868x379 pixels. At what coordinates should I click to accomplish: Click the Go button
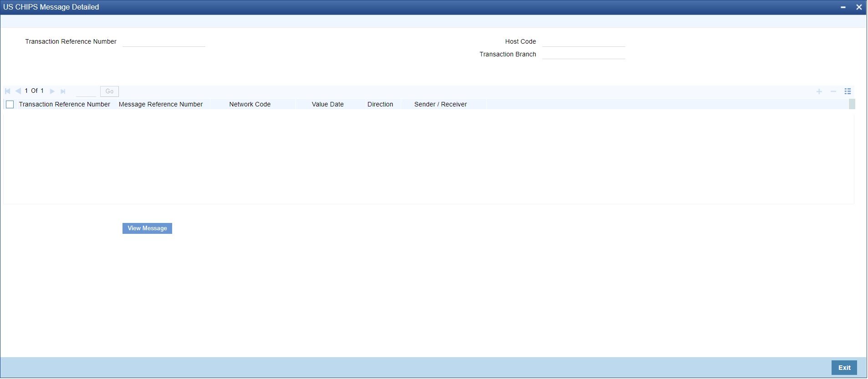[109, 91]
